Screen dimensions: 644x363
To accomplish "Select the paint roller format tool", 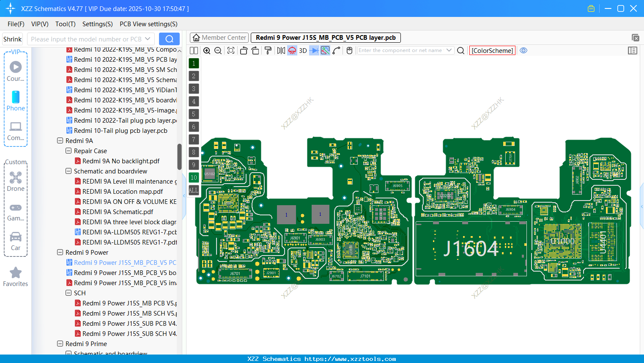I will (268, 51).
